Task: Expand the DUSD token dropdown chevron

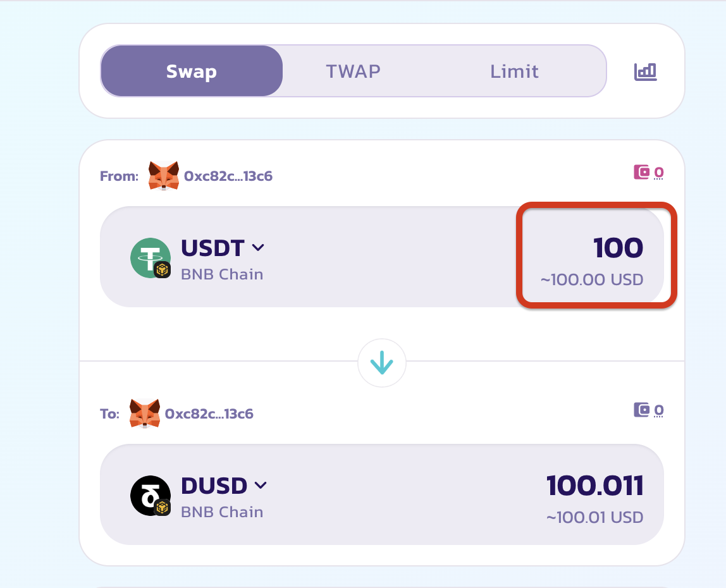Action: (261, 486)
